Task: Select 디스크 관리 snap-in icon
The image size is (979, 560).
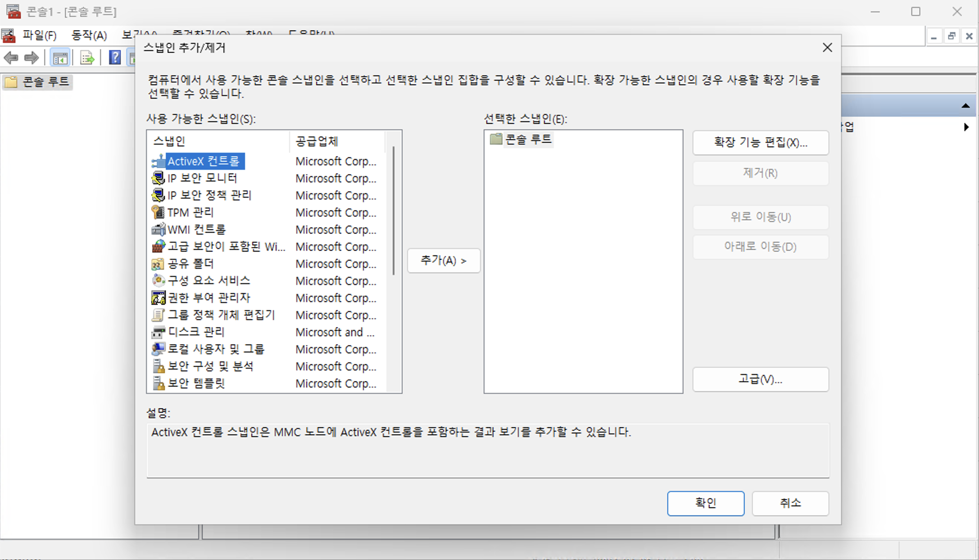Action: [158, 332]
